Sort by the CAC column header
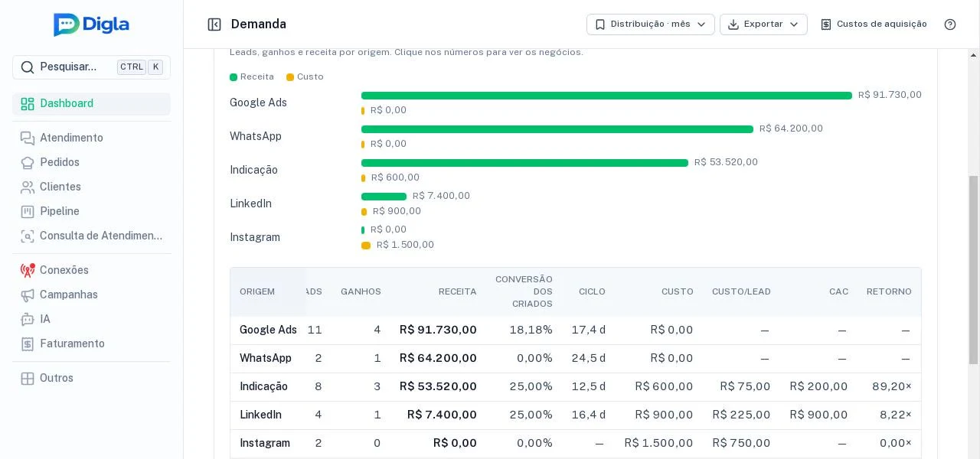Viewport: 980px width, 459px height. click(x=838, y=291)
